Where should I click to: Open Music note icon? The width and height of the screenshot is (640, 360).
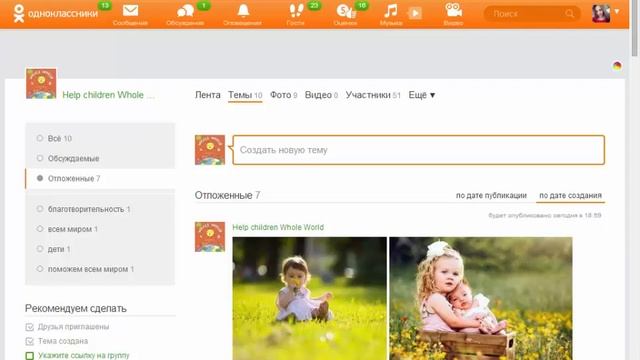391,11
